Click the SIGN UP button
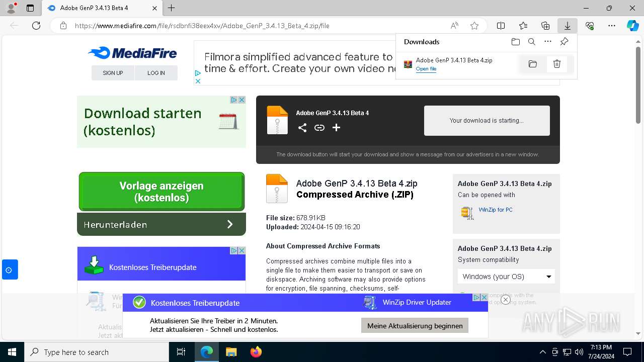Image resolution: width=644 pixels, height=362 pixels. (113, 73)
